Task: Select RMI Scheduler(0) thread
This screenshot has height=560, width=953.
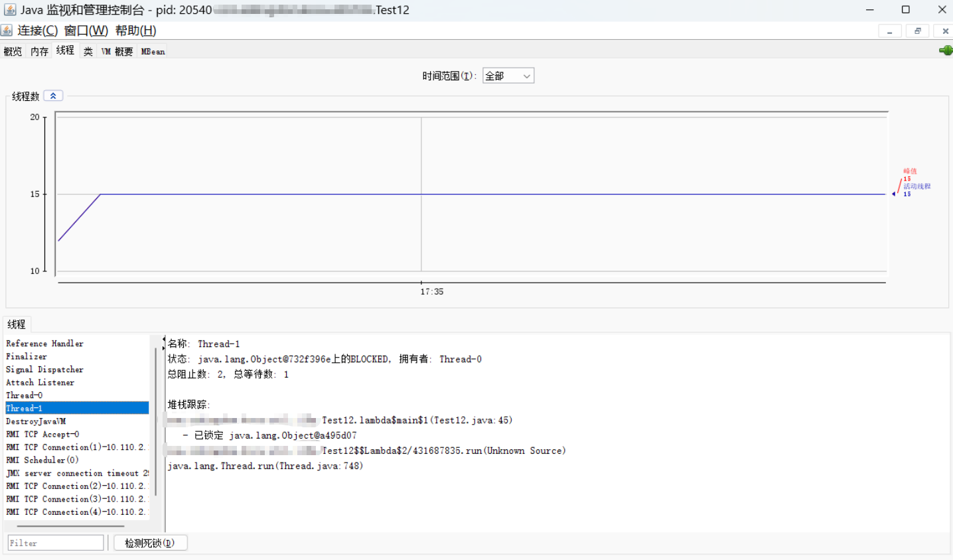Action: pyautogui.click(x=77, y=460)
